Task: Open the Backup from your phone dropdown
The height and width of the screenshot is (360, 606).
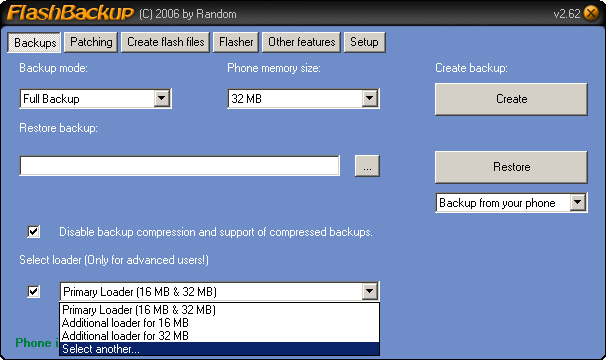Action: point(511,203)
